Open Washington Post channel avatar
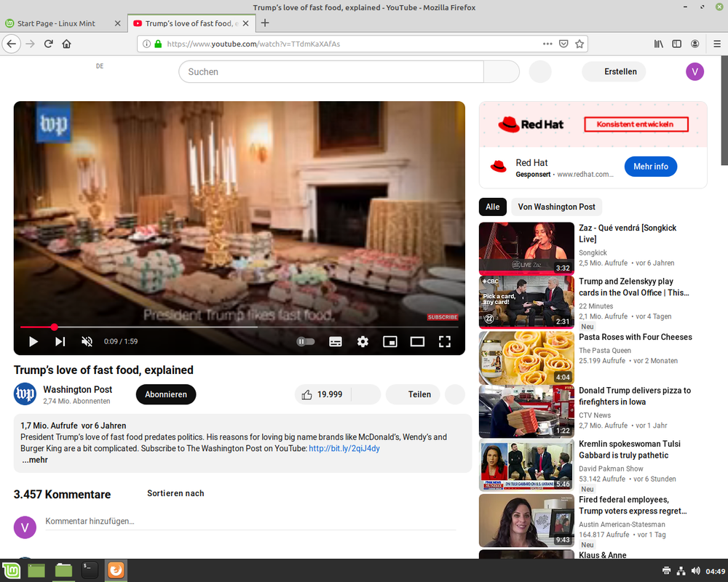Image resolution: width=728 pixels, height=582 pixels. (x=25, y=394)
